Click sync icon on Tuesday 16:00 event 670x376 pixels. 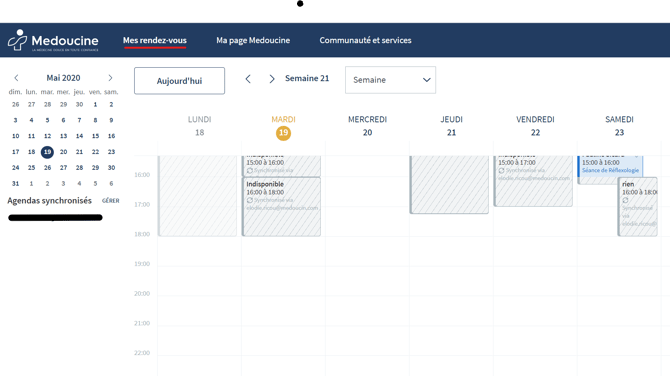click(250, 200)
